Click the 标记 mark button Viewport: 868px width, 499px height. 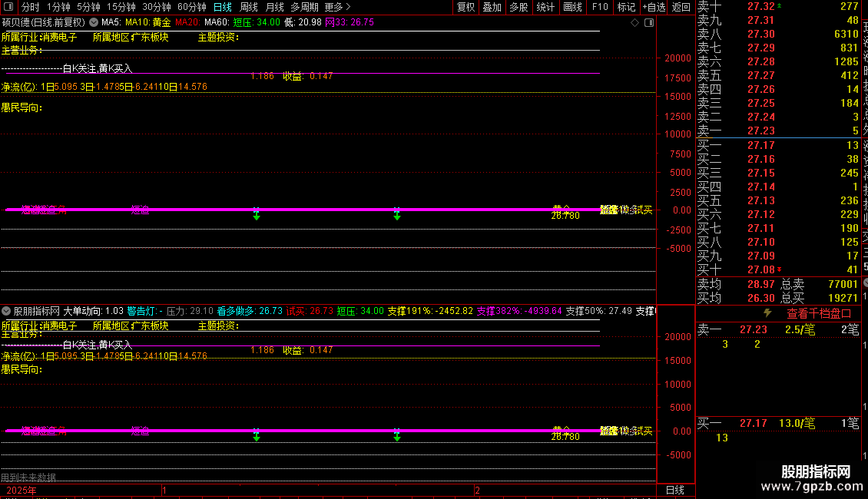tap(626, 7)
